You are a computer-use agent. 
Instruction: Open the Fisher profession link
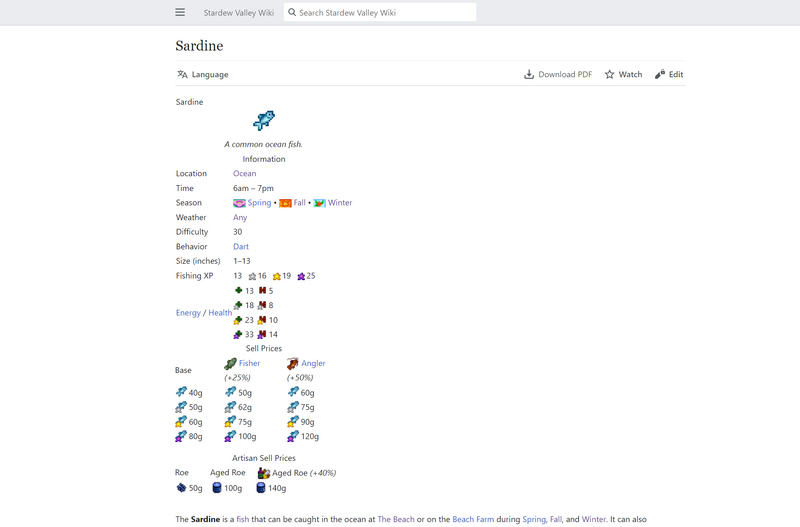click(x=249, y=363)
